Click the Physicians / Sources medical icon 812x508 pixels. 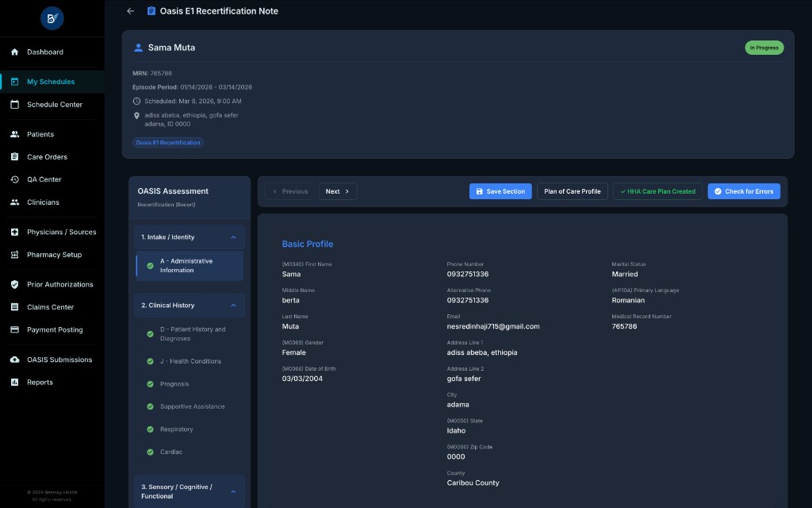click(x=14, y=232)
